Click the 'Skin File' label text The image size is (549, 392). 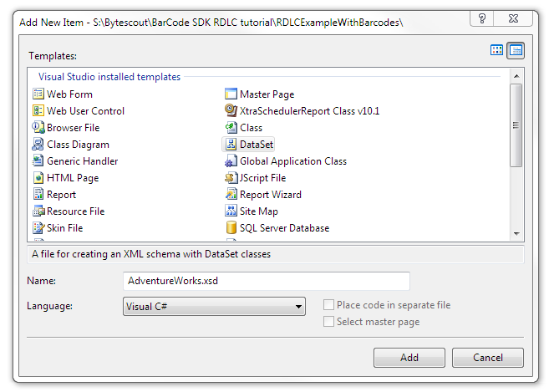pos(65,228)
